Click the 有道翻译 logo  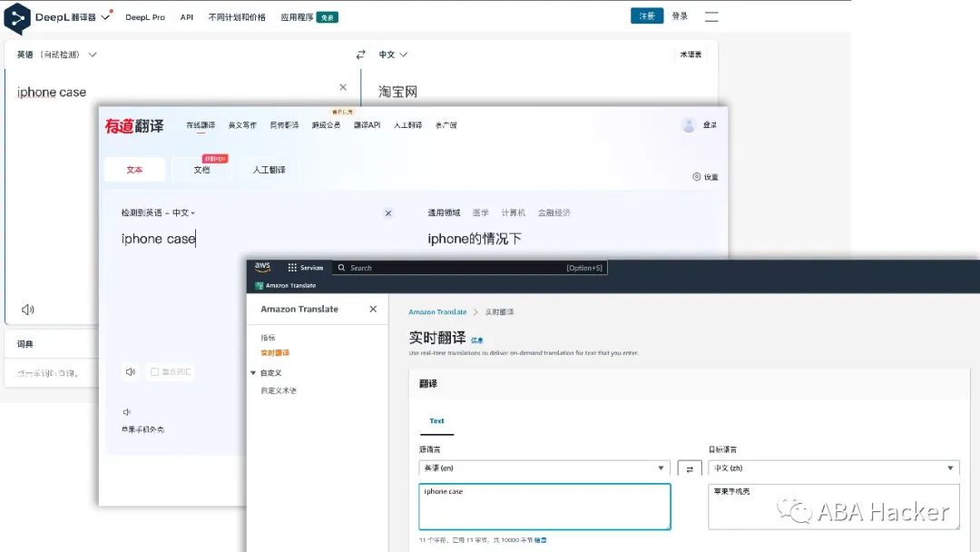(134, 125)
